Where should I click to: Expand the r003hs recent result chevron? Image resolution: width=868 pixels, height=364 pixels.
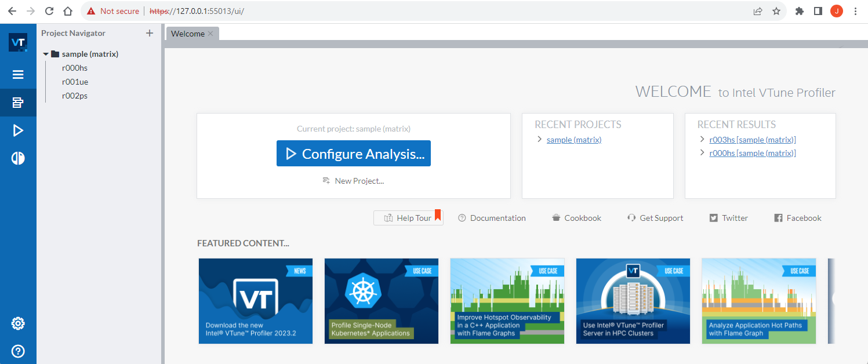(x=703, y=139)
